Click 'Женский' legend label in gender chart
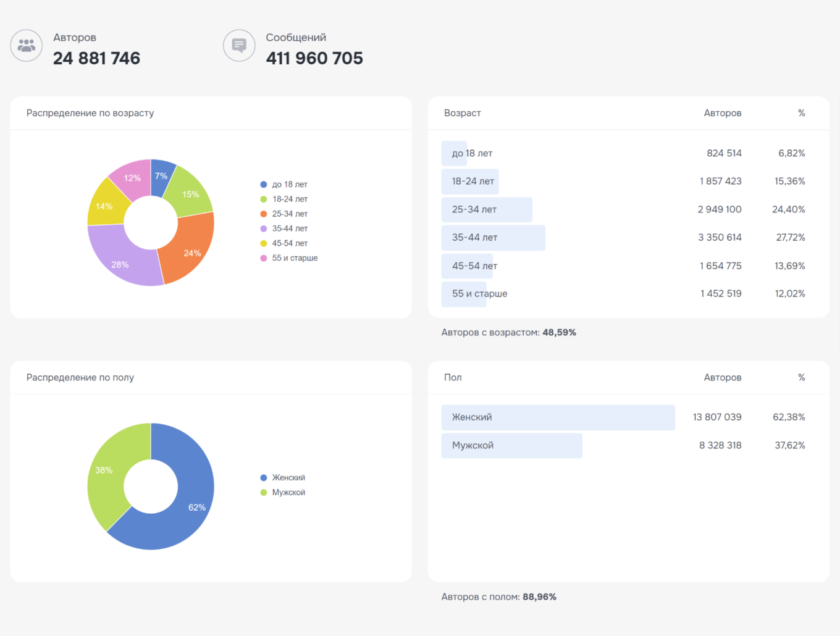This screenshot has height=636, width=840. pyautogui.click(x=288, y=478)
